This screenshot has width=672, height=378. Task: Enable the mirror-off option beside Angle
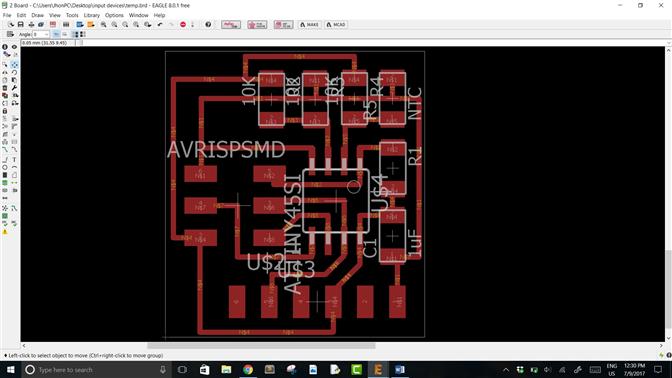pyautogui.click(x=56, y=34)
